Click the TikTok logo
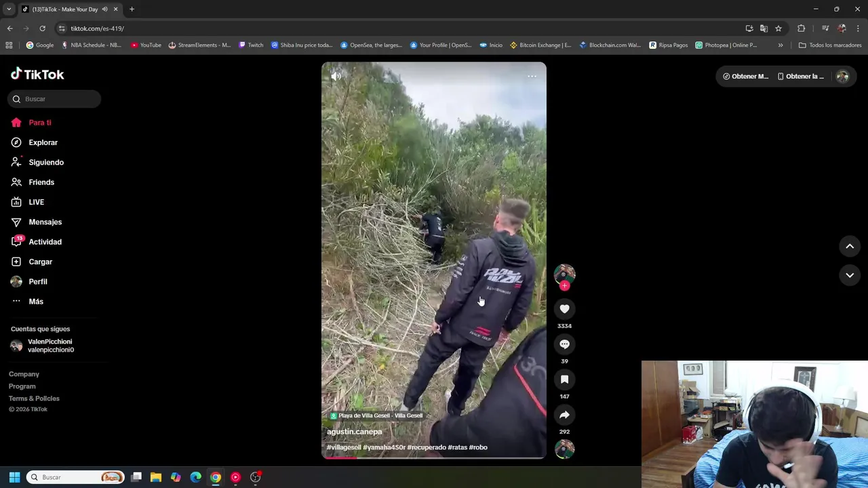Viewport: 868px width, 488px height. coord(37,75)
